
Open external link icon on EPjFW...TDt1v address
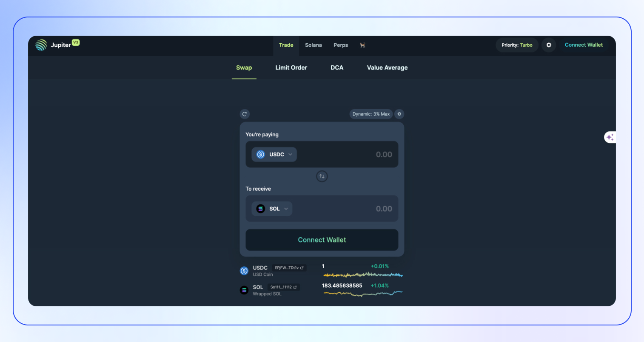point(302,268)
